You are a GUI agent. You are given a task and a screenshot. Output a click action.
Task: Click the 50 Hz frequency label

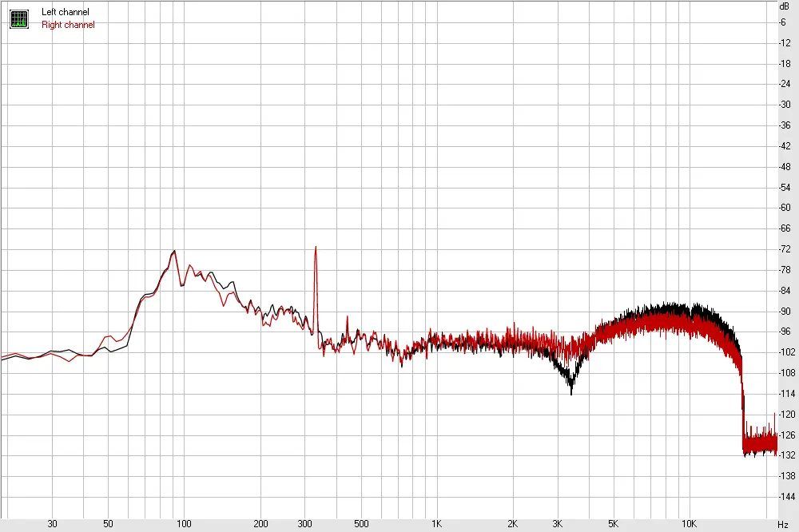point(108,524)
